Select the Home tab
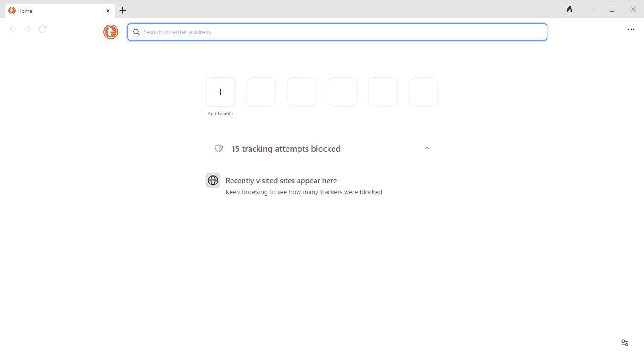Viewport: 644px width, 362px height. [60, 11]
